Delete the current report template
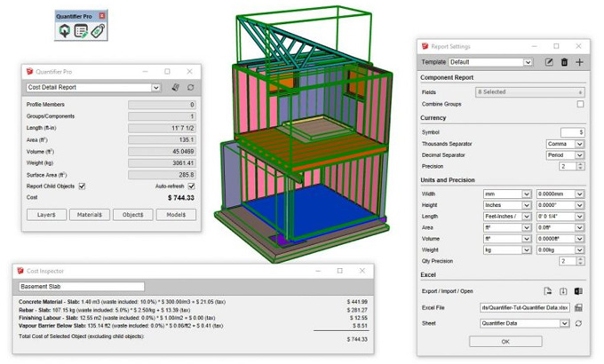 tap(564, 62)
